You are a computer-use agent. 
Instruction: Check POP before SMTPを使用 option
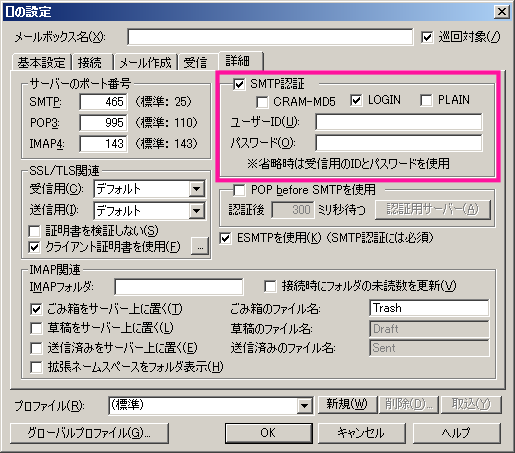click(239, 190)
